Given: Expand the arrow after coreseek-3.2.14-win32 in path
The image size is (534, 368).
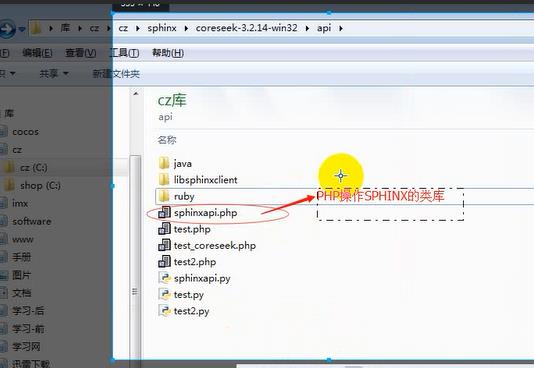Looking at the screenshot, I should point(307,28).
